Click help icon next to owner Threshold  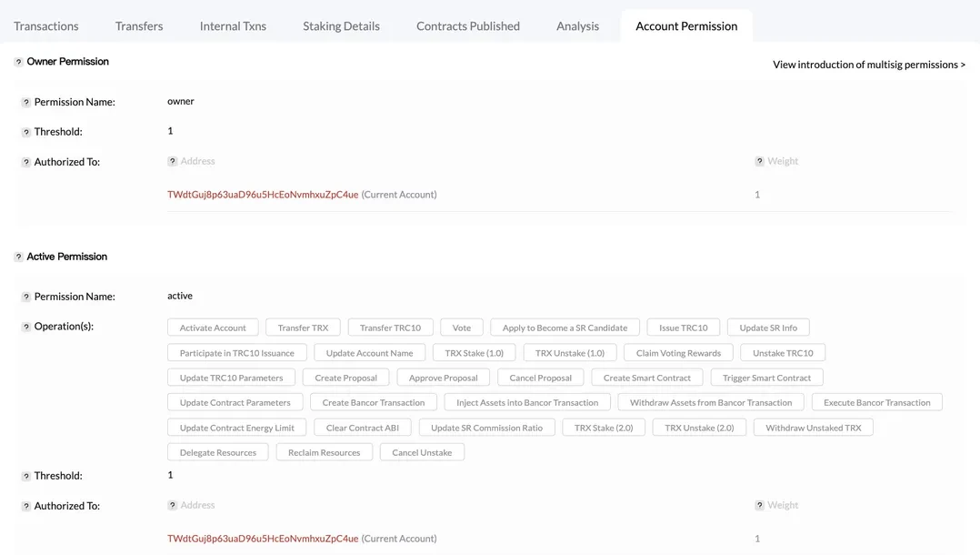[26, 132]
